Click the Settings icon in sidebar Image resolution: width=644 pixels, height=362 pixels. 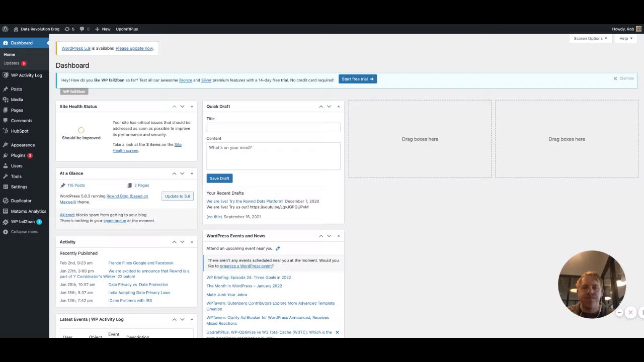coord(6,187)
